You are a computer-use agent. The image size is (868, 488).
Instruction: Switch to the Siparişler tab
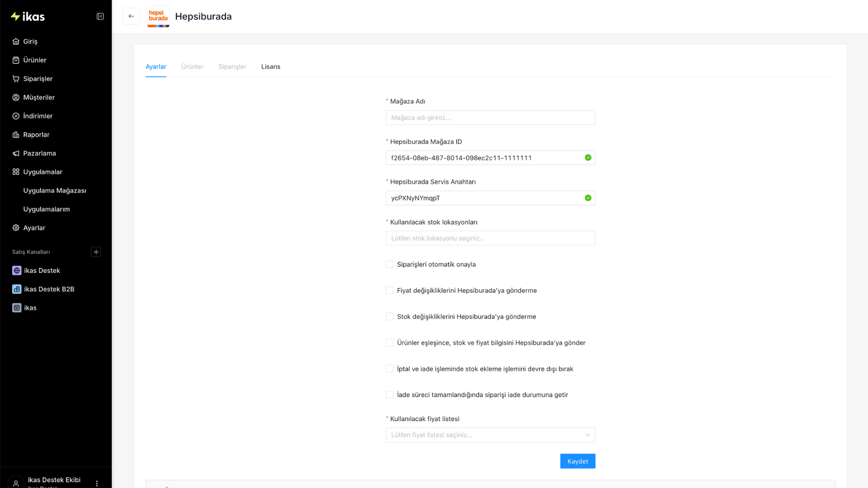(232, 67)
